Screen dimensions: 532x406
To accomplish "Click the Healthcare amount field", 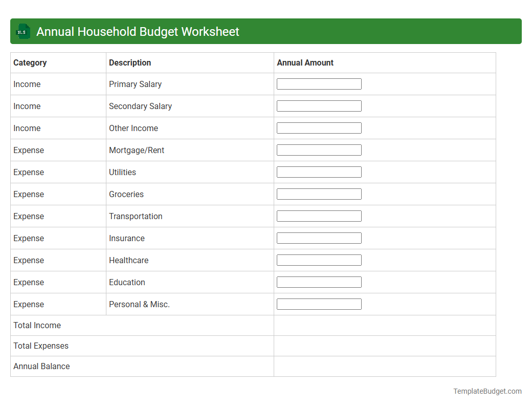I will click(319, 260).
